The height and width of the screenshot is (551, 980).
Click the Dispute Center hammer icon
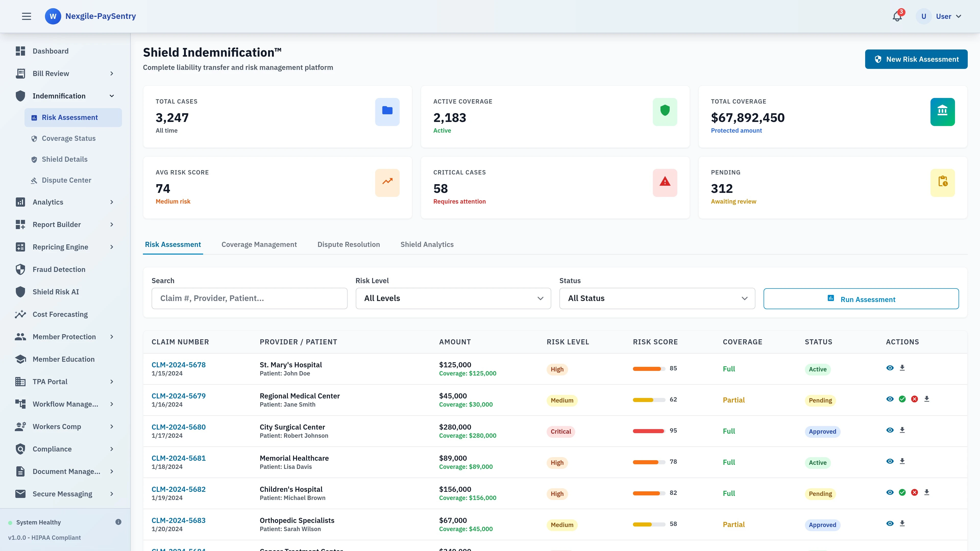[x=34, y=180]
